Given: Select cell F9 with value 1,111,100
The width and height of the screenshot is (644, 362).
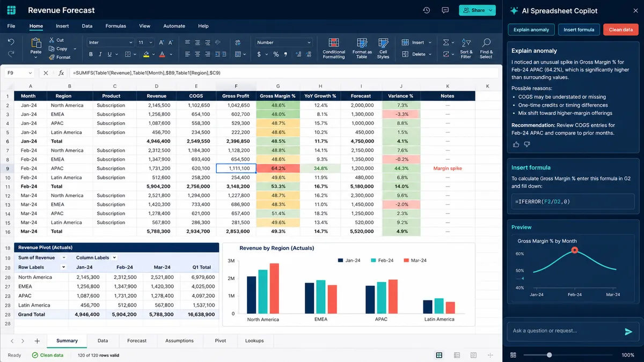Looking at the screenshot, I should (x=236, y=168).
